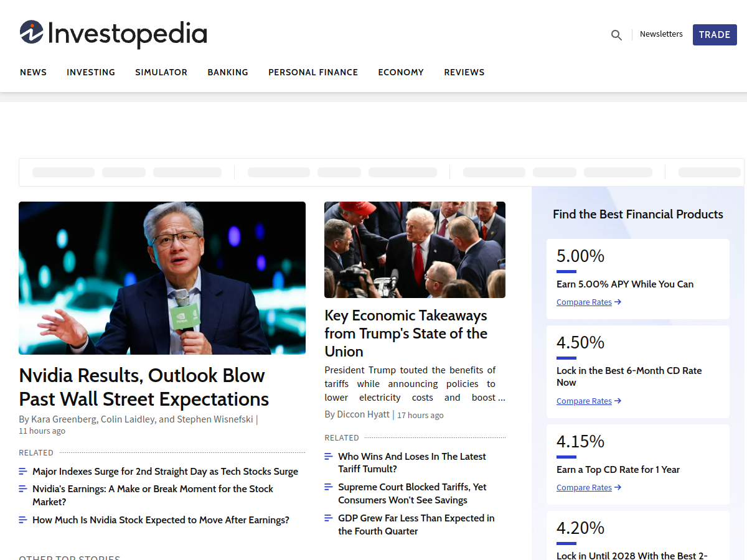Viewport: 747px width, 560px height.
Task: Open Major Indexes Surge for 2nd Straight Day
Action: pos(165,472)
